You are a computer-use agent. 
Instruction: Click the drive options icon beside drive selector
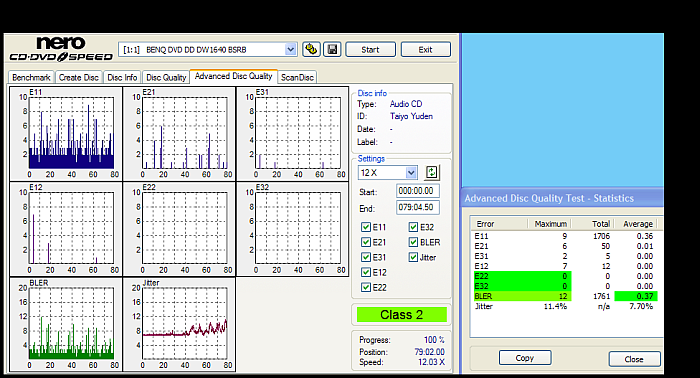pyautogui.click(x=311, y=49)
